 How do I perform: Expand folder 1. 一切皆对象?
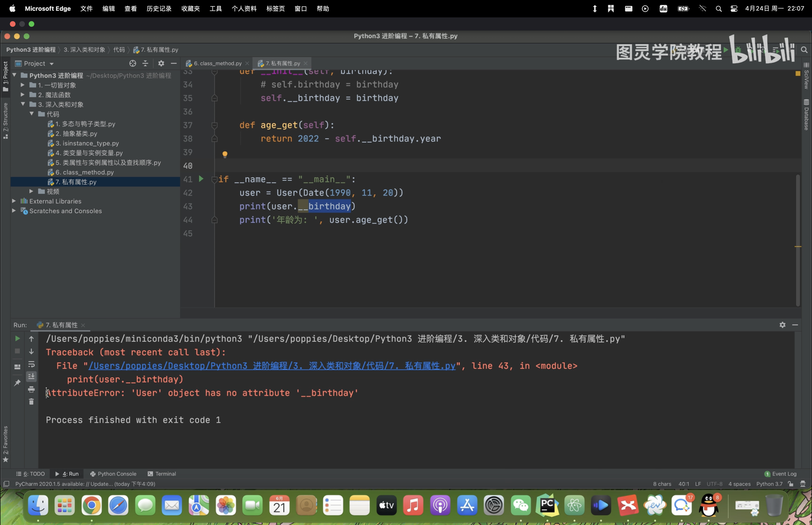[23, 85]
